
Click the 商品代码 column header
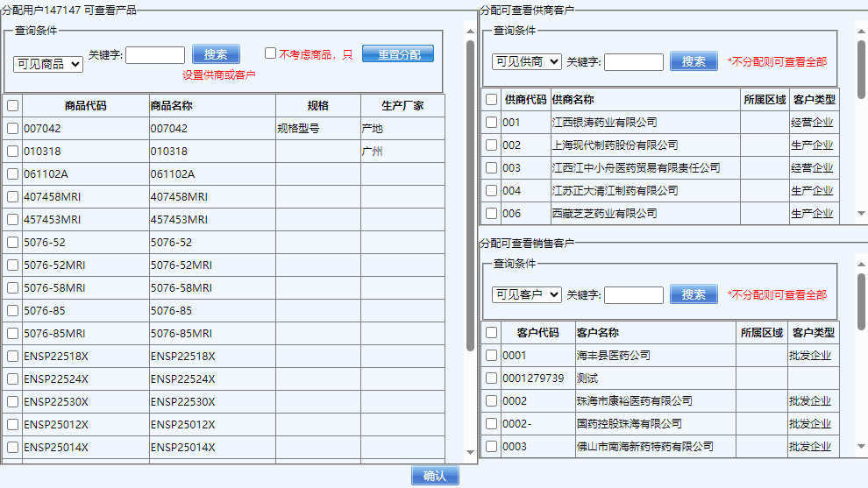coord(85,106)
